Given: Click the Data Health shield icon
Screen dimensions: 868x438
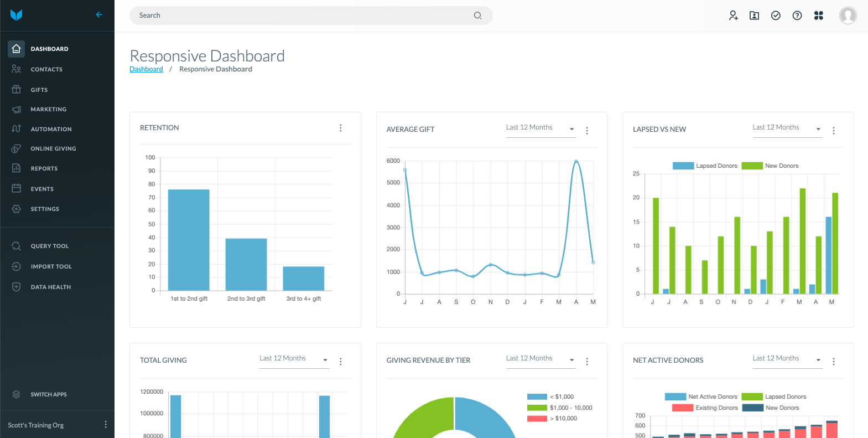Looking at the screenshot, I should (x=17, y=287).
